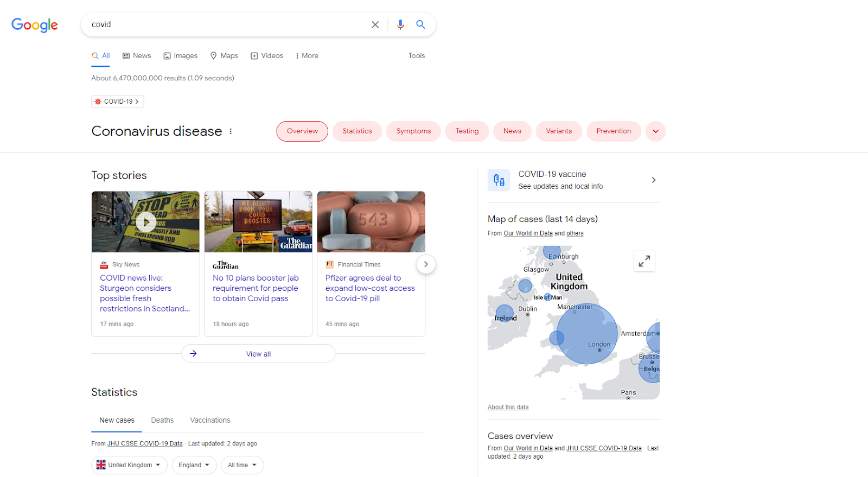Open Sturgeon Scotland restrictions headline
The height and width of the screenshot is (477, 868).
pos(144,294)
